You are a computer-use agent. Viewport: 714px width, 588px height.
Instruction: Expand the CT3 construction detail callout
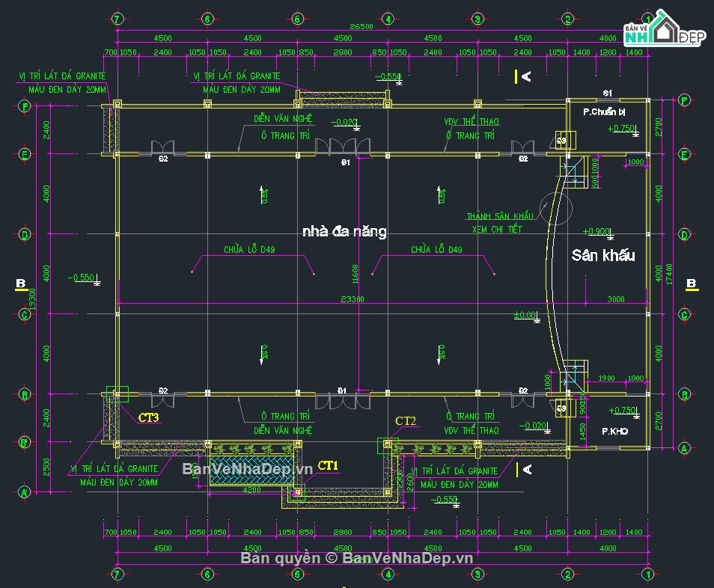[150, 417]
